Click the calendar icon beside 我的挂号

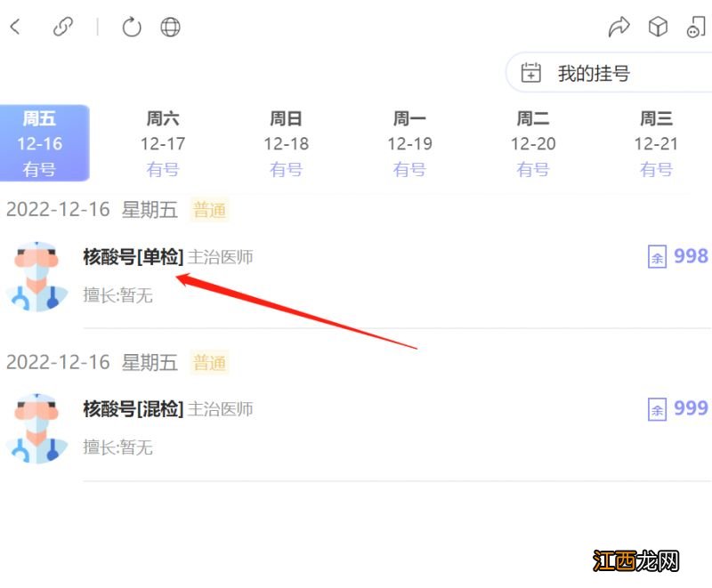tap(530, 73)
